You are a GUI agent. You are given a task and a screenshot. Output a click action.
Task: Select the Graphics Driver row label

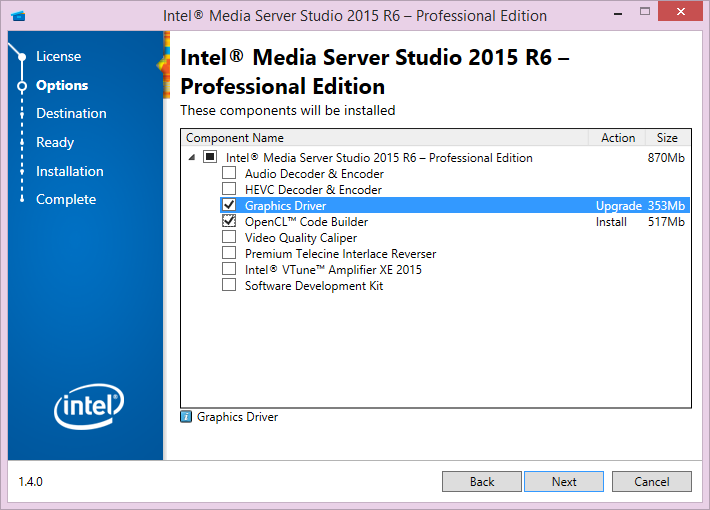[285, 206]
